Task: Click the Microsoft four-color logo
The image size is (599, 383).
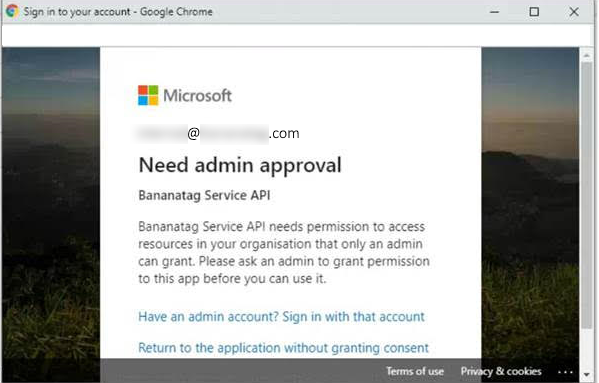Action: click(148, 95)
